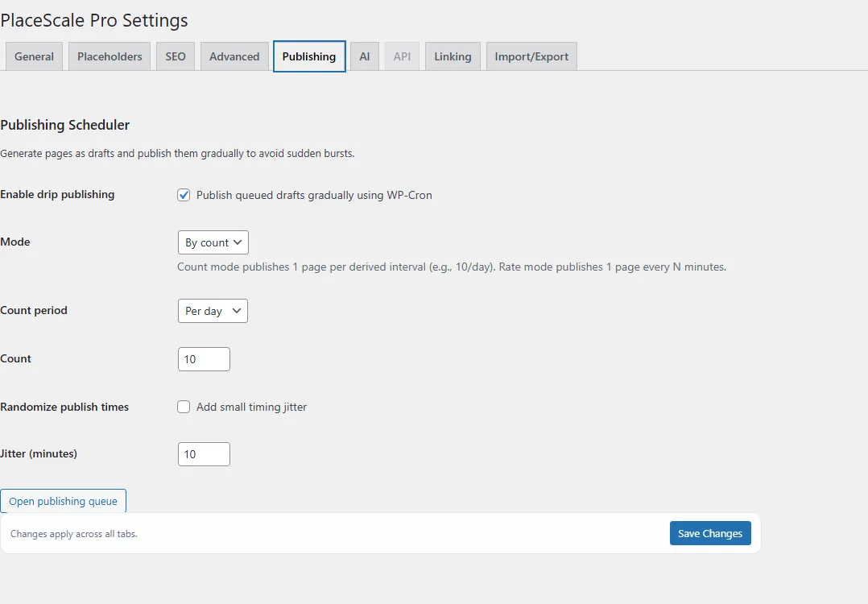Screen dimensions: 868x604
Task: Switch to the Import/Export tab
Action: (531, 56)
